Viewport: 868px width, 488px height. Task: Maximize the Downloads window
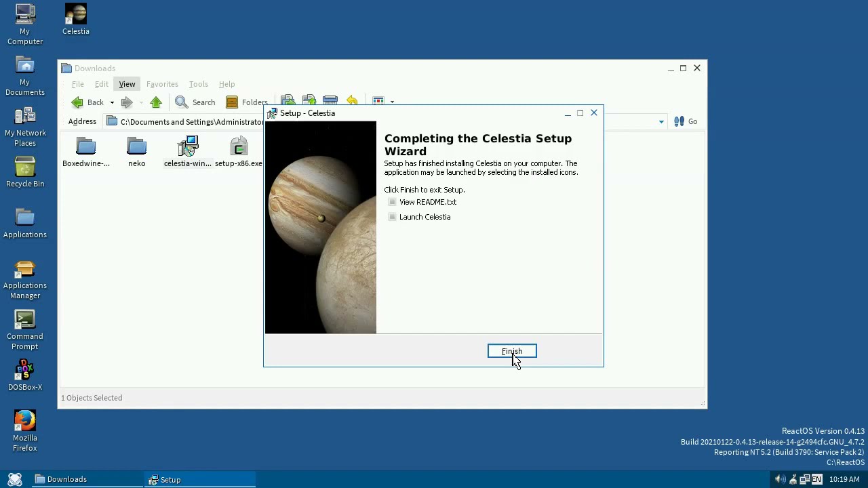point(684,68)
